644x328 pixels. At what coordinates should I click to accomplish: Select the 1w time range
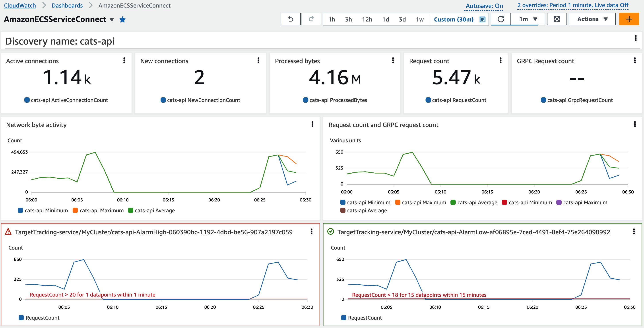(x=419, y=19)
